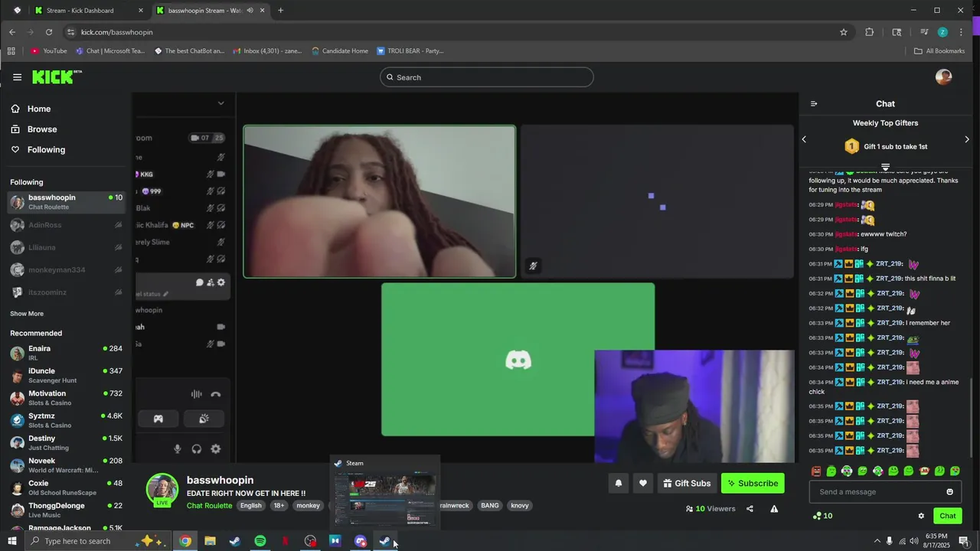This screenshot has width=980, height=551.
Task: Click the channel points icon
Action: (817, 516)
